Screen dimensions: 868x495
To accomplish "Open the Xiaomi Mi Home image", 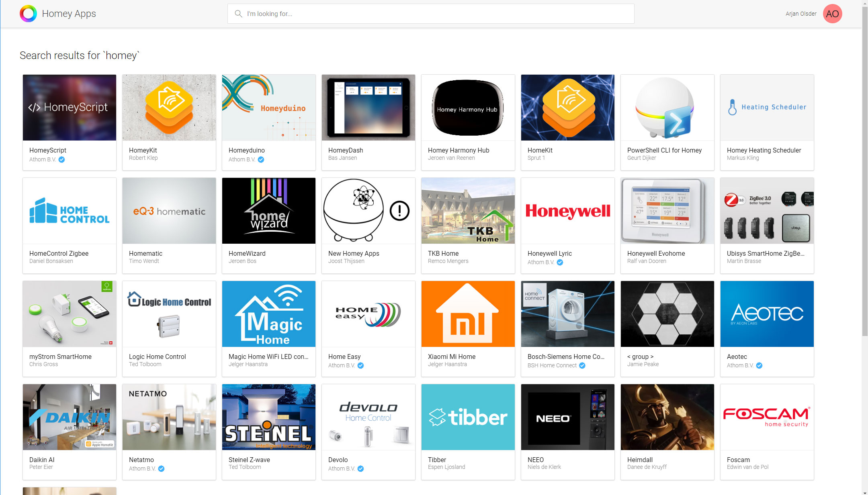I will (x=468, y=314).
